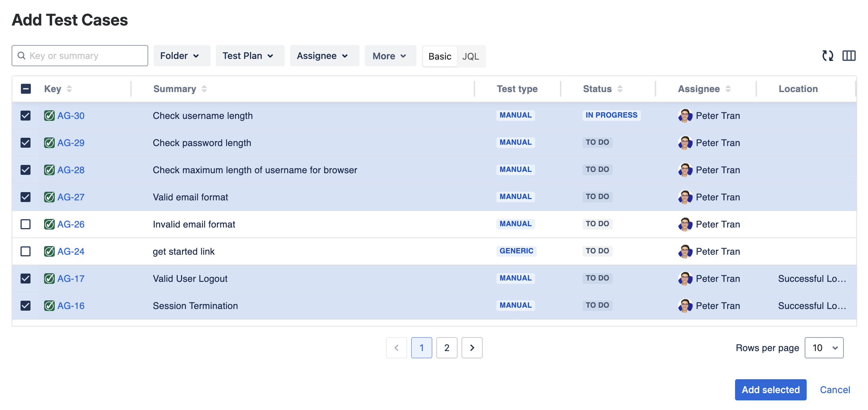Click the Assignee column sort icon

click(728, 89)
